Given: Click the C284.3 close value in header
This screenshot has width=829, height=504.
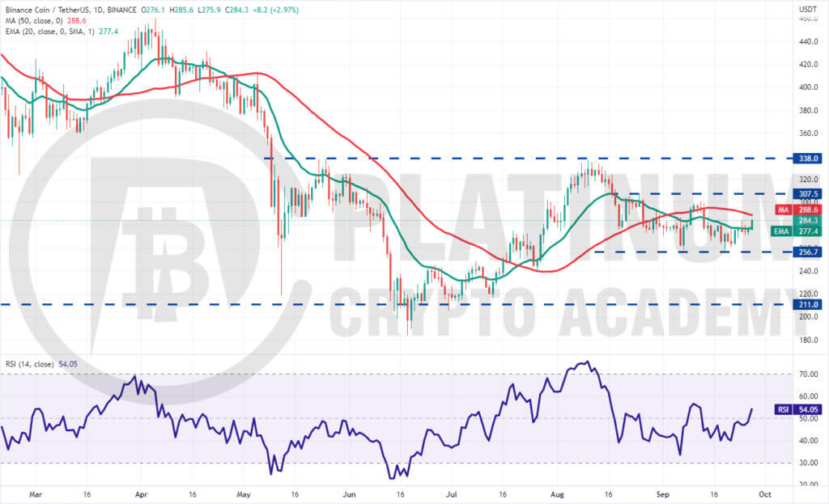Looking at the screenshot, I should (236, 10).
